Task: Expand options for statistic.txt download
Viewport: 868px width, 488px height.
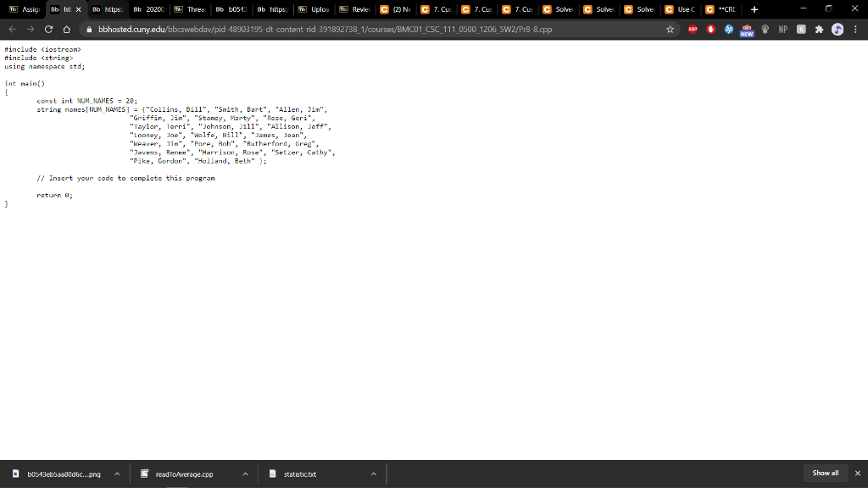Action: point(372,474)
